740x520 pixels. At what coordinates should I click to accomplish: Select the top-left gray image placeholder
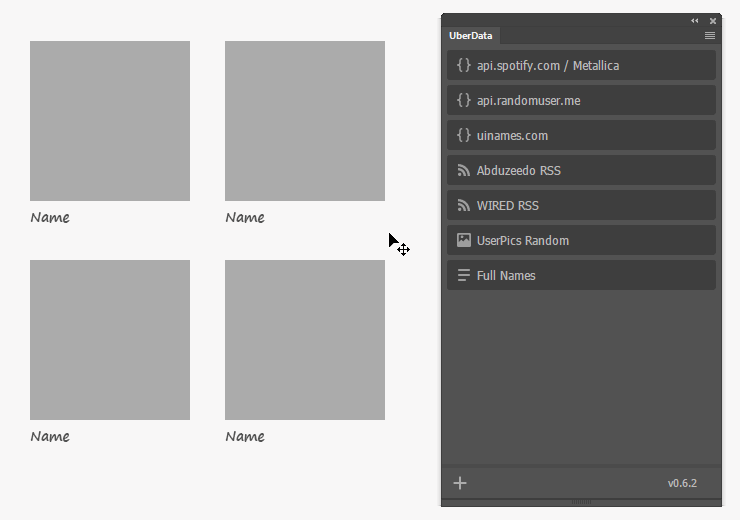[110, 121]
